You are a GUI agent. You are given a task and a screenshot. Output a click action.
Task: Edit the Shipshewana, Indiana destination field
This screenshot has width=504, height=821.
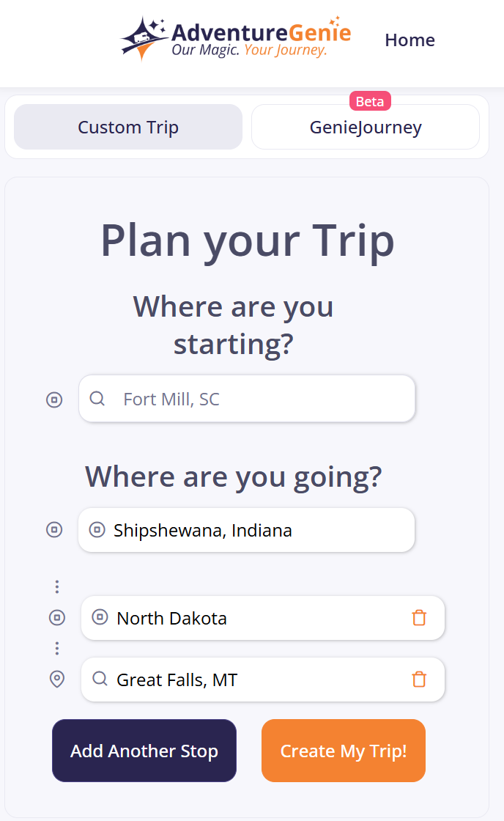(256, 530)
